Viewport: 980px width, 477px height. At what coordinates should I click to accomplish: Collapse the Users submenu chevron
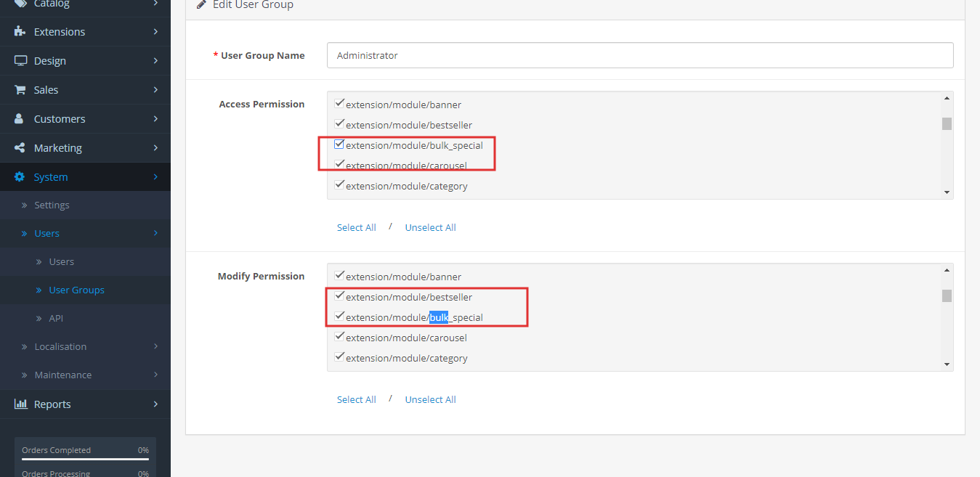coord(155,234)
